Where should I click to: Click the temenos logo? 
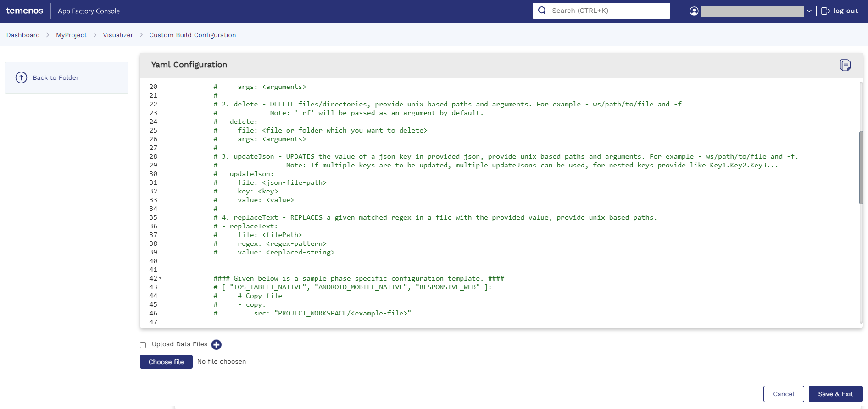pos(25,11)
